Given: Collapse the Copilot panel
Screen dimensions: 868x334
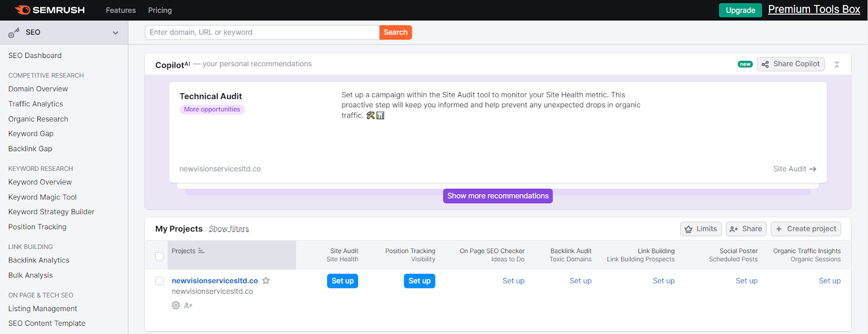Looking at the screenshot, I should [837, 64].
